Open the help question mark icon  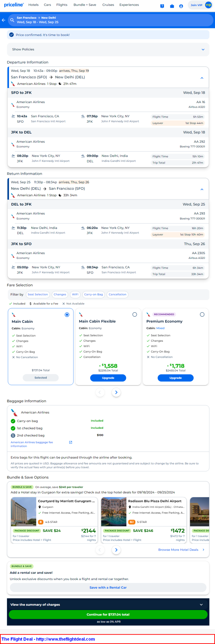162,6
